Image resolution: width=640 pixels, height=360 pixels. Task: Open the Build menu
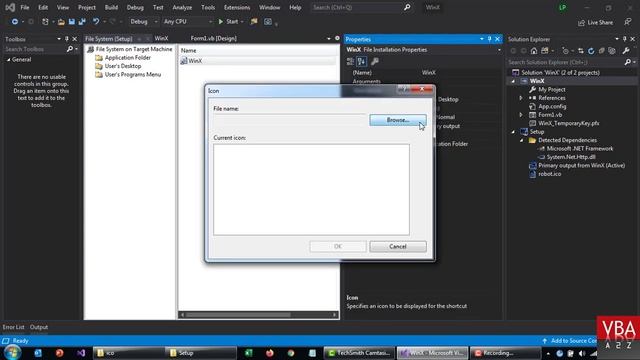(111, 7)
